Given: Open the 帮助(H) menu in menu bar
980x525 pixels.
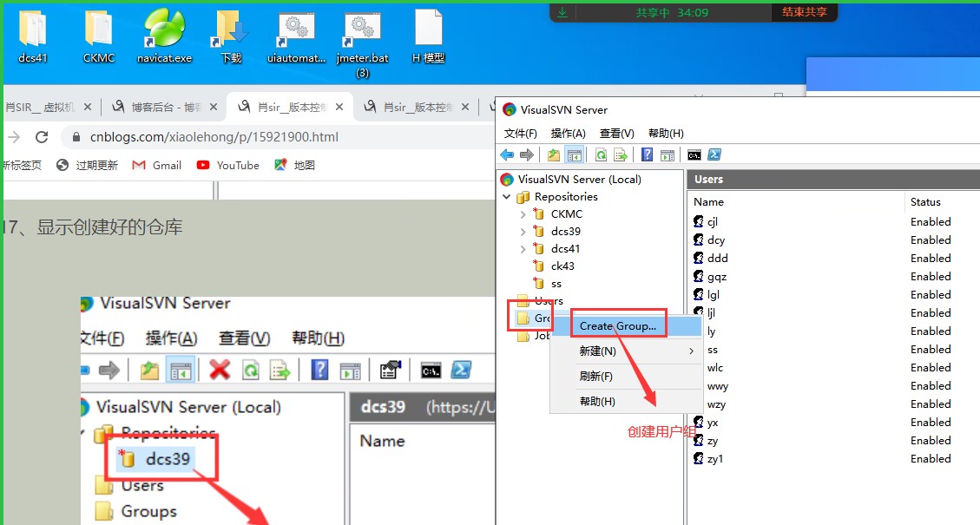Looking at the screenshot, I should pyautogui.click(x=666, y=133).
